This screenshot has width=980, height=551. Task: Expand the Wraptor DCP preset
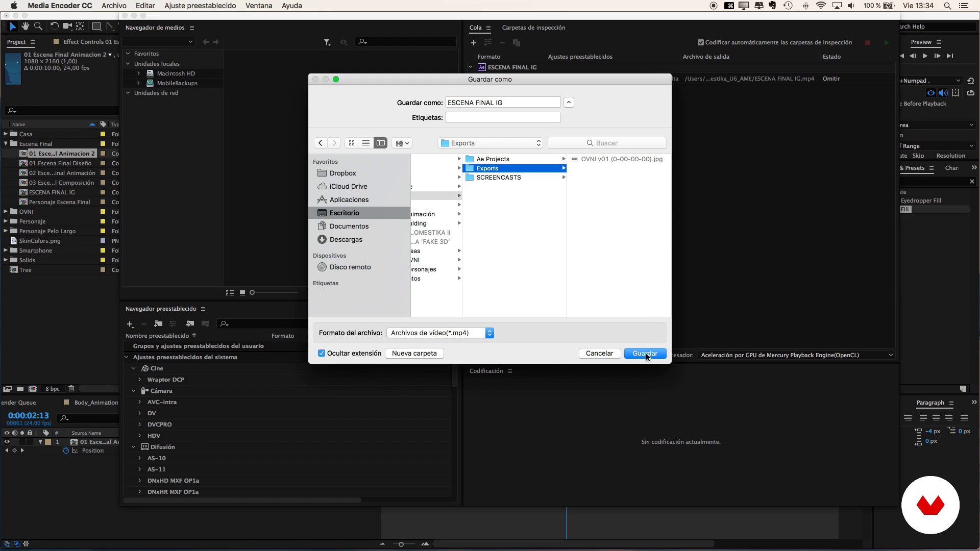140,380
